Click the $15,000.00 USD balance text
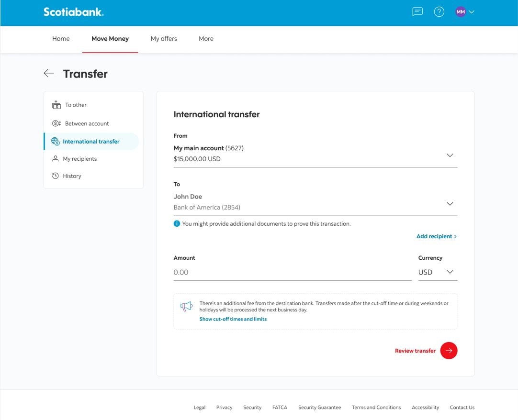Viewport: 518px width, 420px height. coord(197,159)
